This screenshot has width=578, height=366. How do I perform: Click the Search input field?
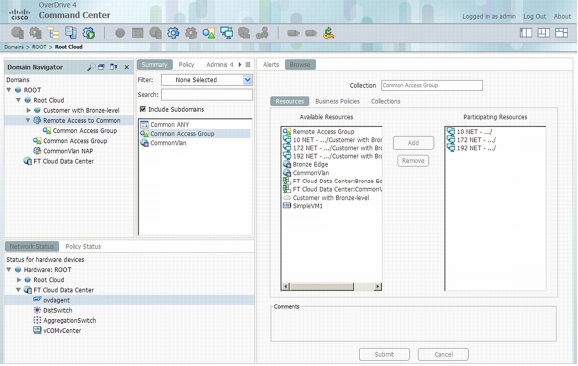tap(207, 95)
